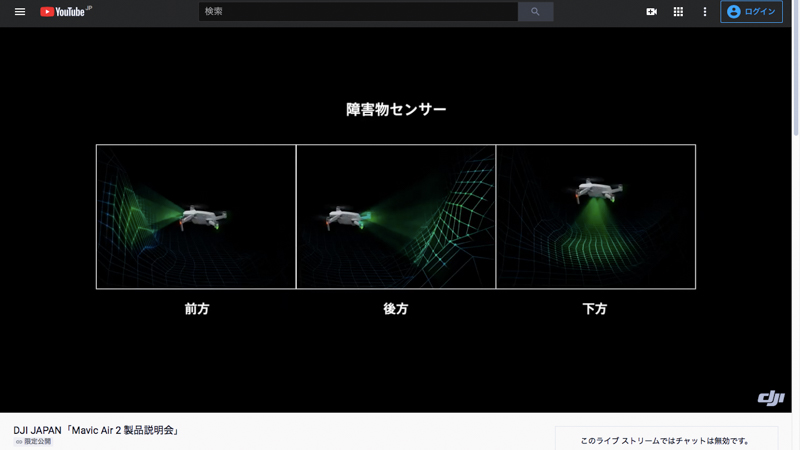800x450 pixels.
Task: Open the YouTube apps grid icon
Action: coord(678,11)
